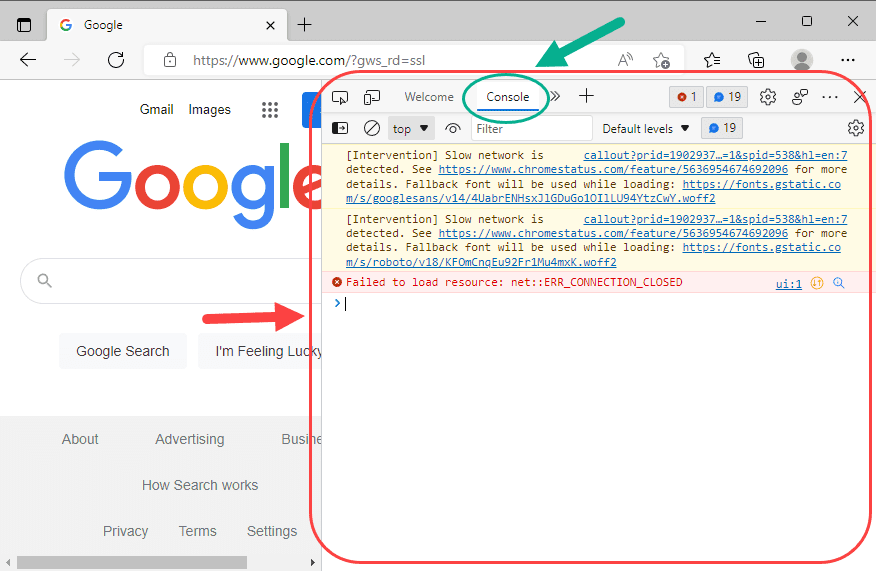Open the 19 issues badge in console toolbar

[722, 128]
